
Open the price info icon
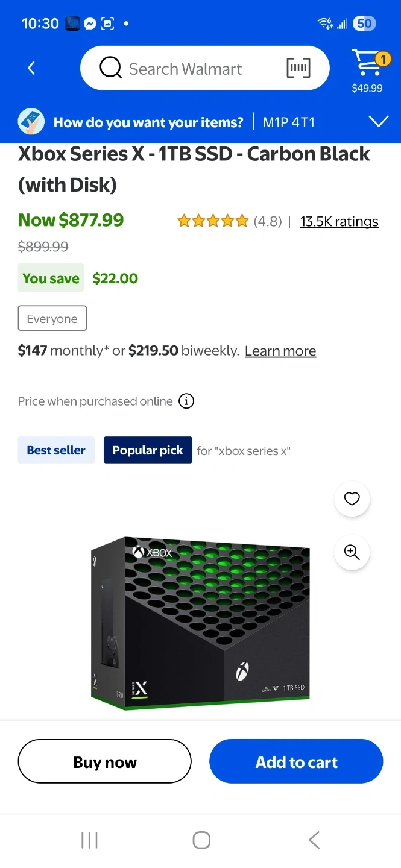[187, 401]
